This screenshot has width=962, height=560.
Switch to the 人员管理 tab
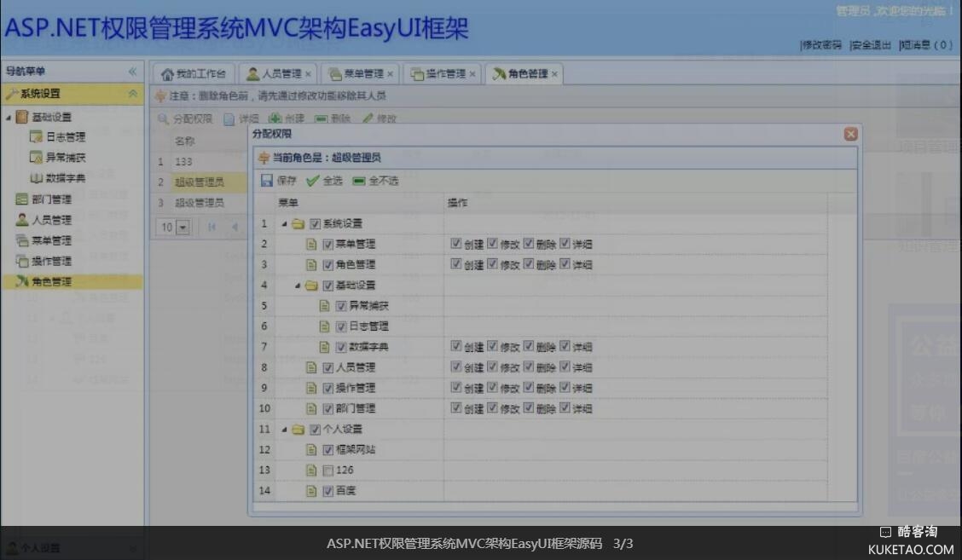[277, 73]
